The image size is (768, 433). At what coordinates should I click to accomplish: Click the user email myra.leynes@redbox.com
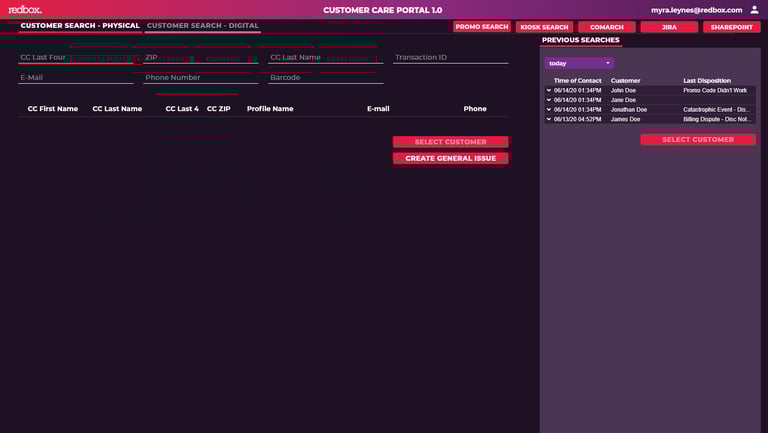point(696,10)
